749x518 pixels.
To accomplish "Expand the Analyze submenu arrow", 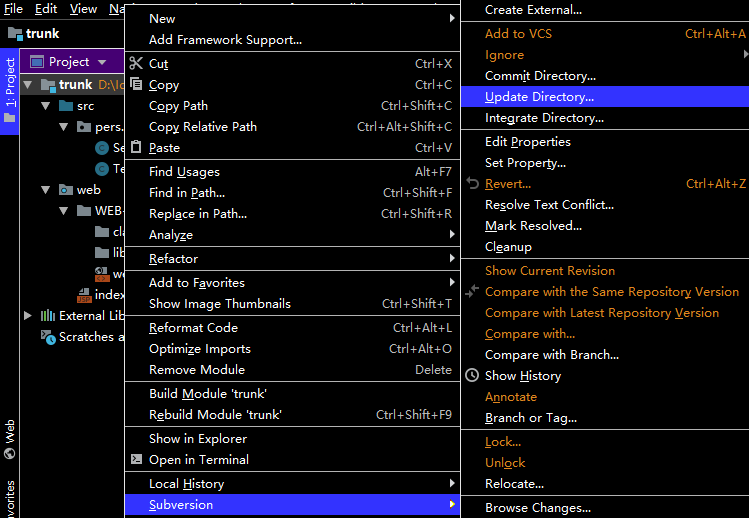I will pyautogui.click(x=451, y=234).
